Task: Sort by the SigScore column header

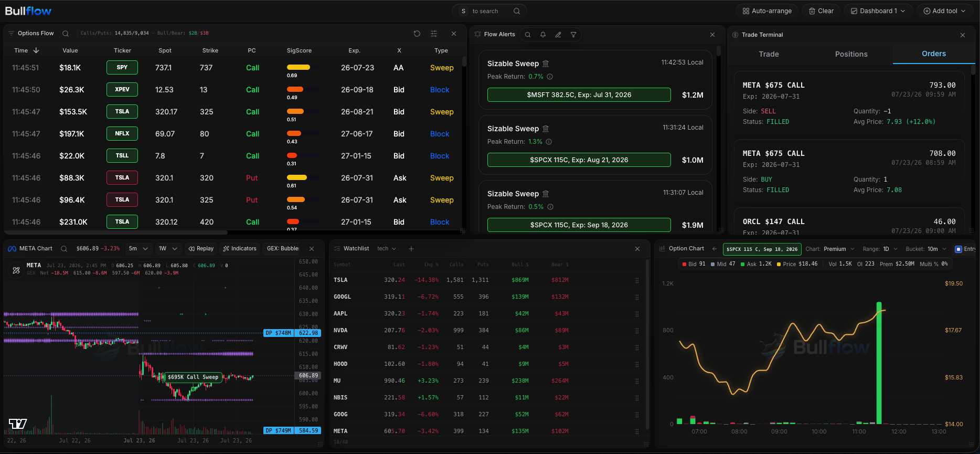Action: click(299, 51)
